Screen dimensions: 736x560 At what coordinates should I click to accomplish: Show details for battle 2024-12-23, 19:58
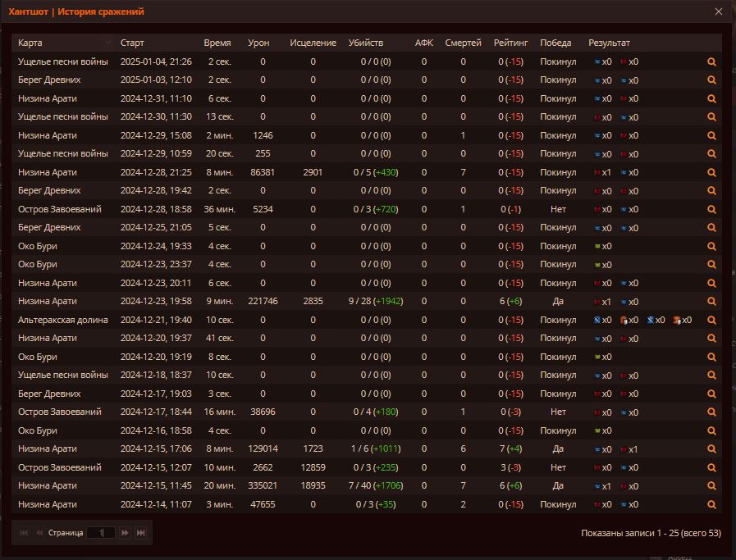711,302
